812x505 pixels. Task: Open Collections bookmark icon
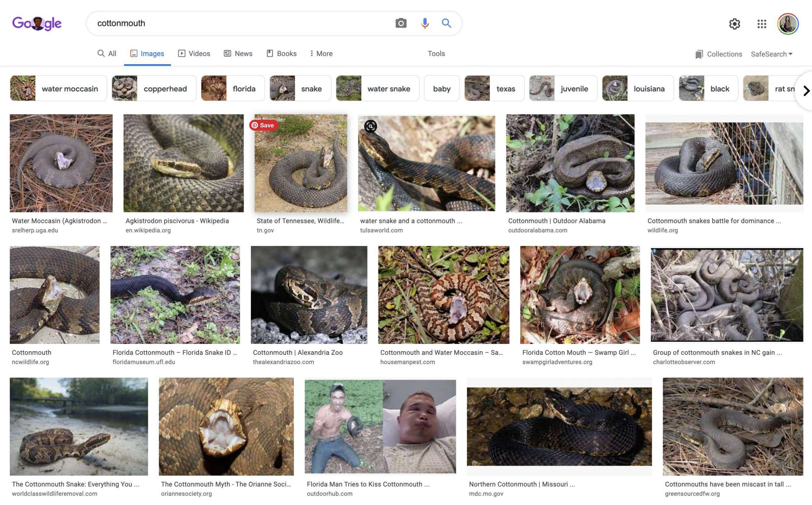[699, 54]
